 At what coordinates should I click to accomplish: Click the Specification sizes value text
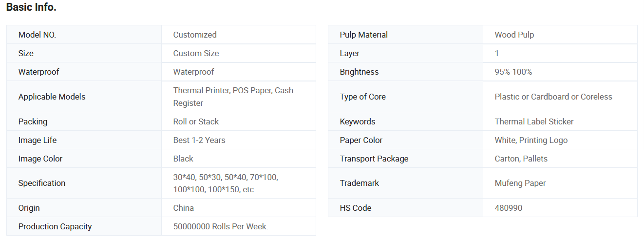click(x=226, y=183)
